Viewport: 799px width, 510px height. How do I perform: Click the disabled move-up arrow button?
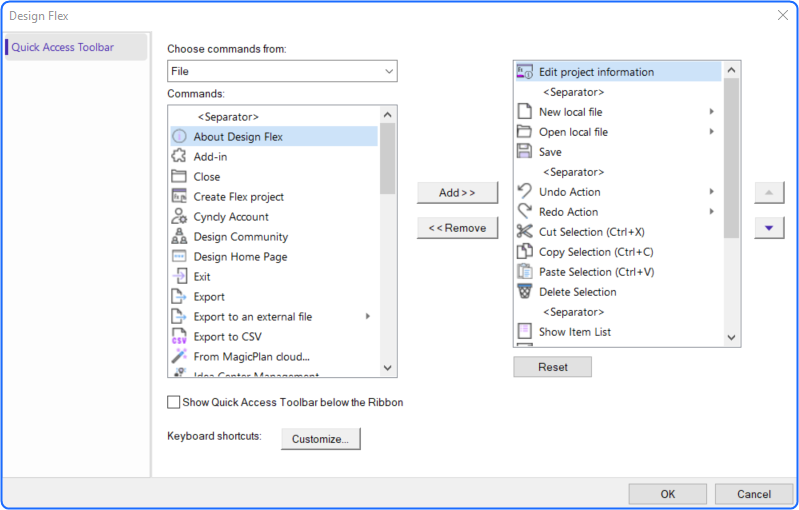coord(769,193)
